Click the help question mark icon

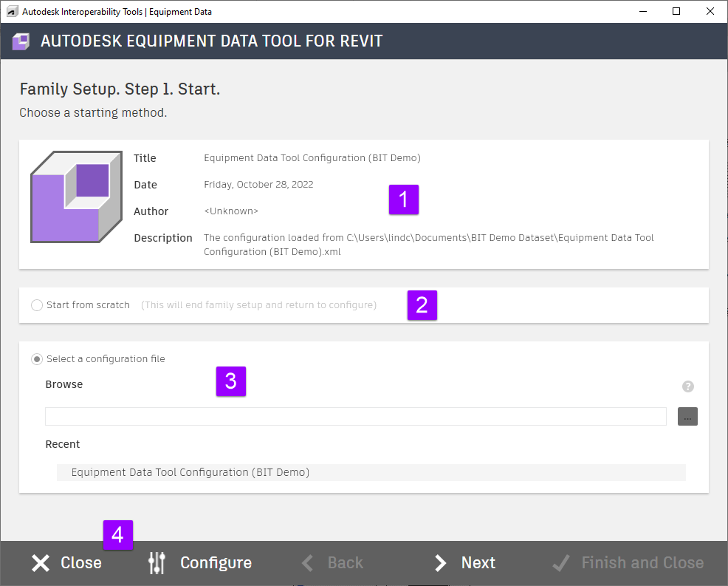(687, 386)
